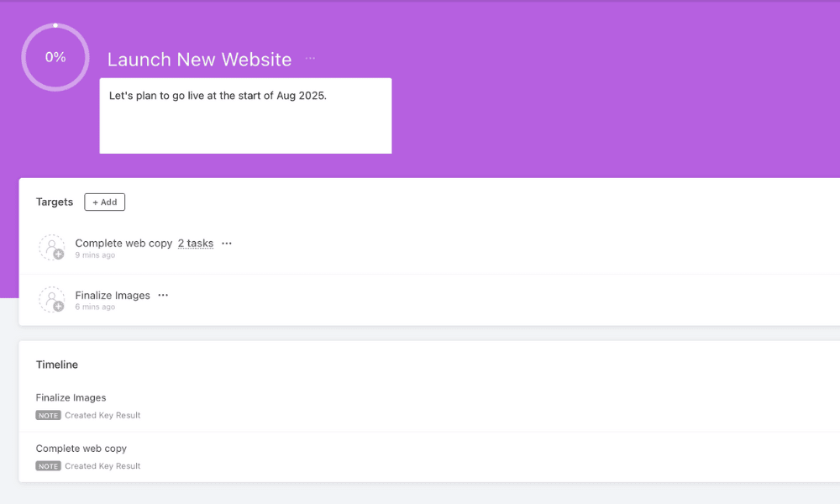
Task: Click the 6 mins ago timestamp
Action: [x=95, y=307]
